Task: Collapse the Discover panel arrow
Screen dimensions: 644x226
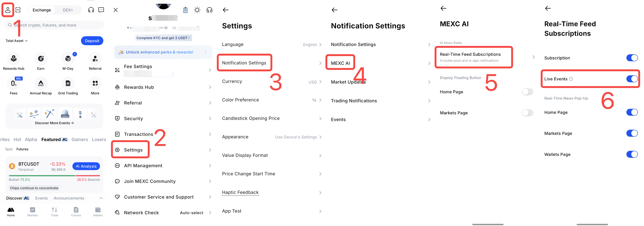Action: [x=101, y=198]
